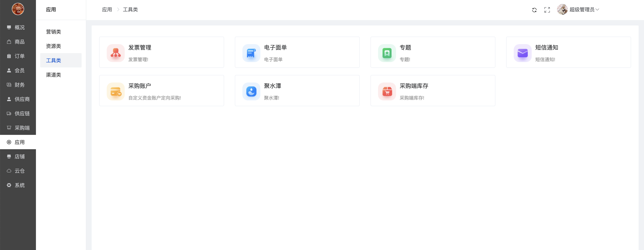The height and width of the screenshot is (250, 644).
Task: Switch to 资源类 category
Action: (54, 46)
